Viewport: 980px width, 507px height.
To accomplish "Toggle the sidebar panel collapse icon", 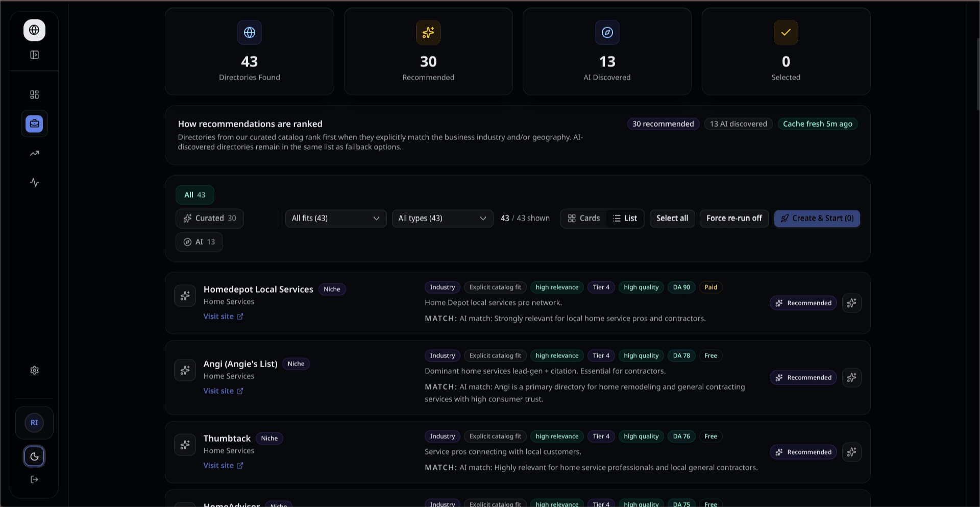I will pyautogui.click(x=34, y=55).
